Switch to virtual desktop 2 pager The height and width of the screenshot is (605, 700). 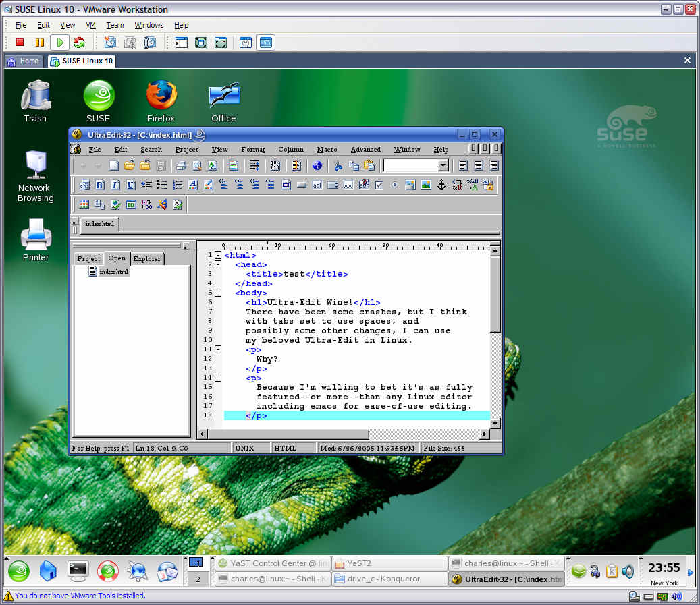point(197,579)
